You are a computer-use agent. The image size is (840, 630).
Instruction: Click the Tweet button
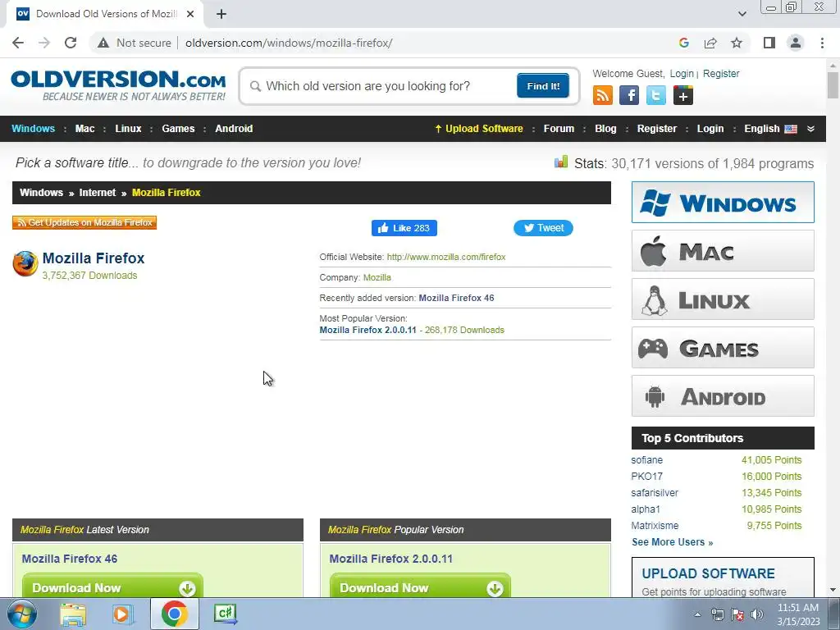coord(543,228)
